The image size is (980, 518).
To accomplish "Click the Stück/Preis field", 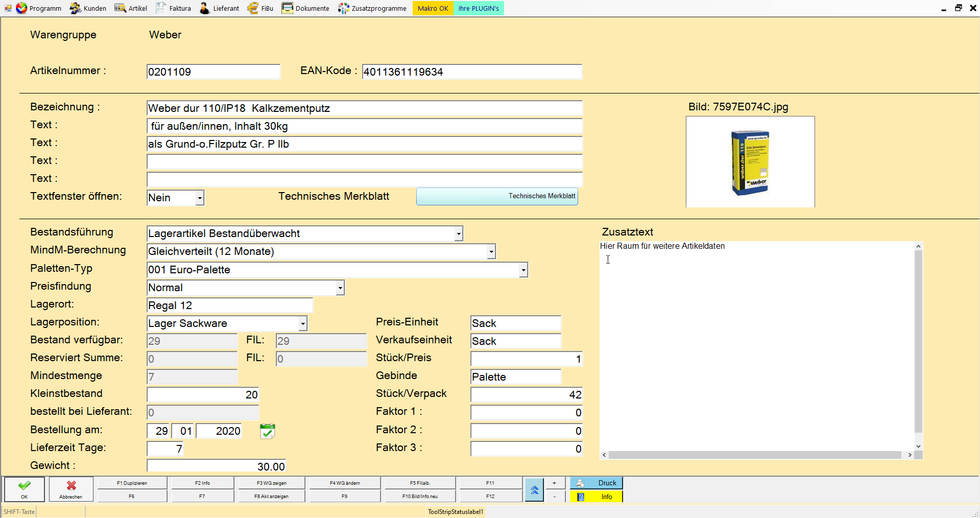I will click(527, 359).
